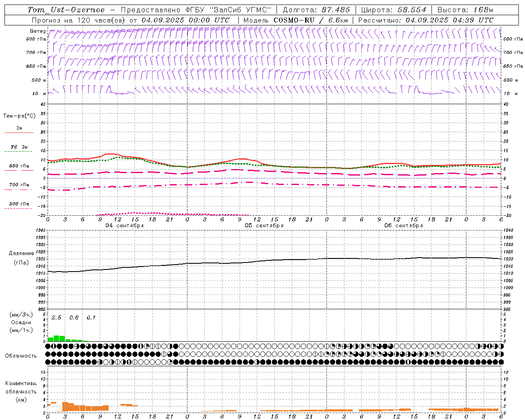Click the date label "06 сентября"

click(404, 226)
